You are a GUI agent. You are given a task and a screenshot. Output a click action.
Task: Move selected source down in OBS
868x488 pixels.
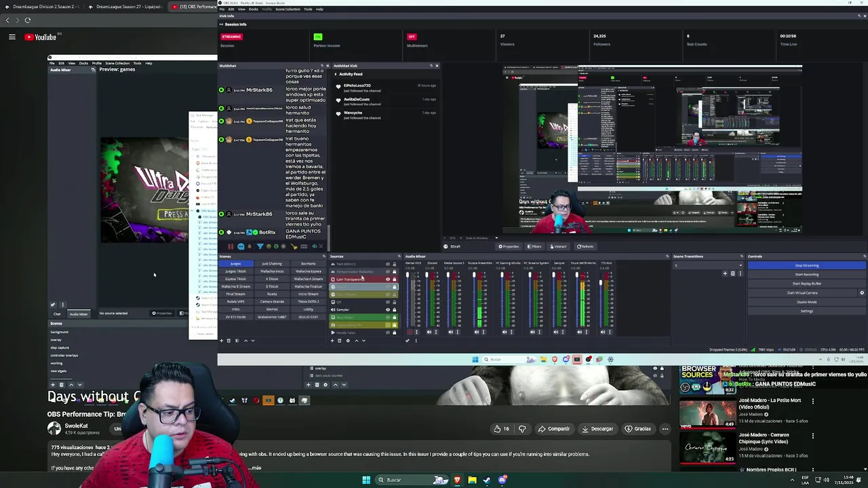pyautogui.click(x=364, y=340)
